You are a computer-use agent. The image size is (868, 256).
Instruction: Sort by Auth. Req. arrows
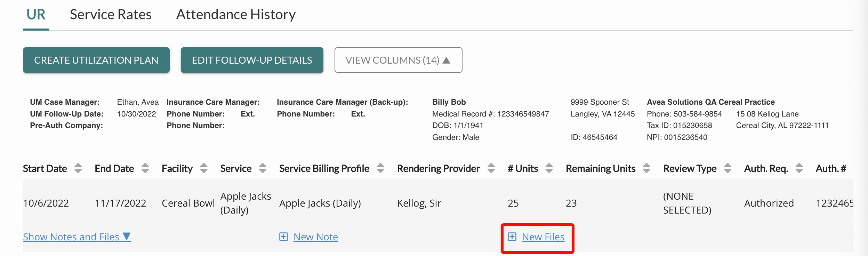[x=799, y=168]
